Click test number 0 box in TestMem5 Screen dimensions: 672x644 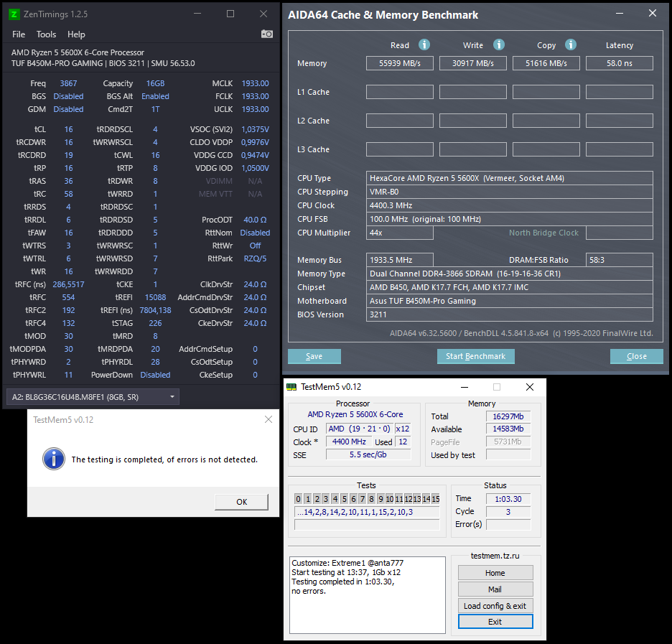point(298,499)
